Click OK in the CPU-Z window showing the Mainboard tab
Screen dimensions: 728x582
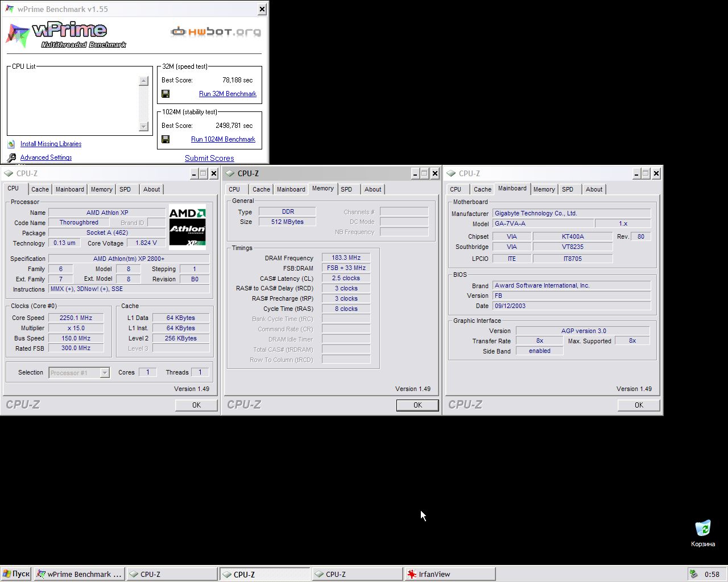pos(639,405)
